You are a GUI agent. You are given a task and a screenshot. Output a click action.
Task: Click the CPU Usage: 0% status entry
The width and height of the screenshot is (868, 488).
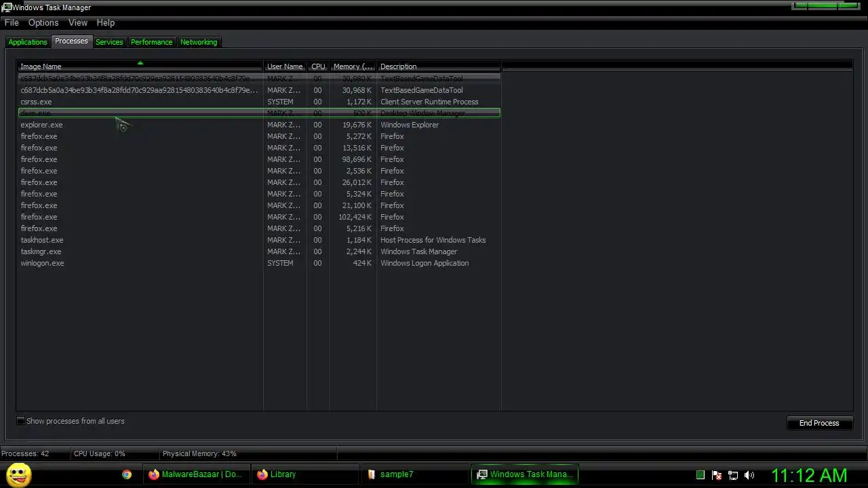tap(100, 453)
